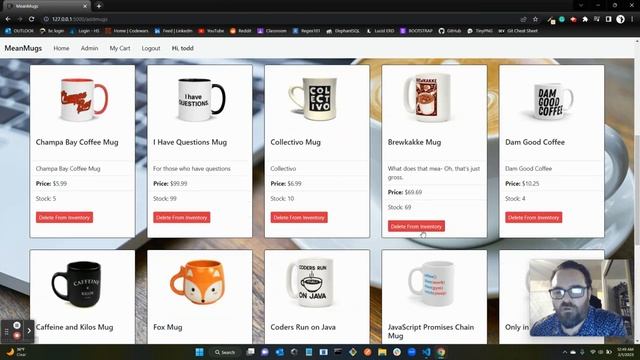Viewport: 640px width, 360px height.
Task: Open a new browser tab
Action: [x=99, y=6]
